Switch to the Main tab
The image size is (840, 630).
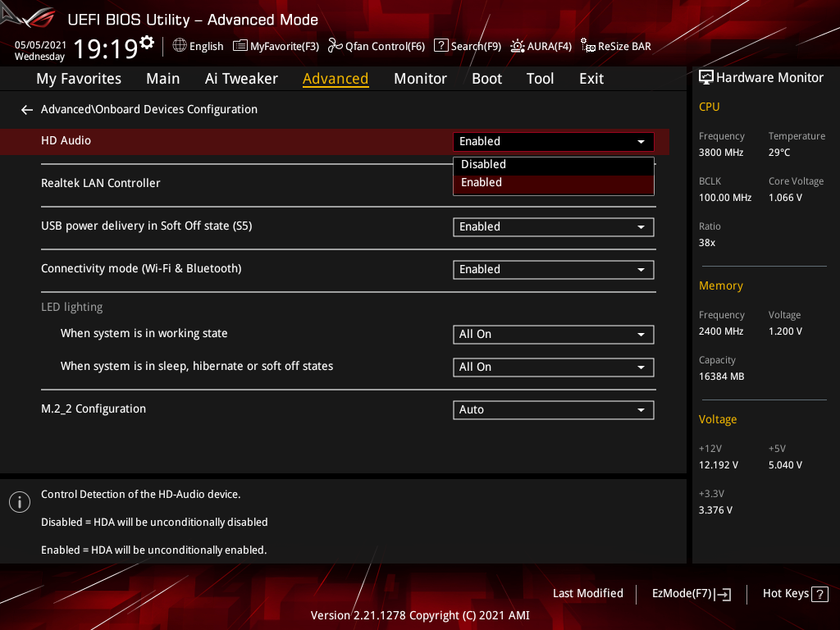point(163,79)
